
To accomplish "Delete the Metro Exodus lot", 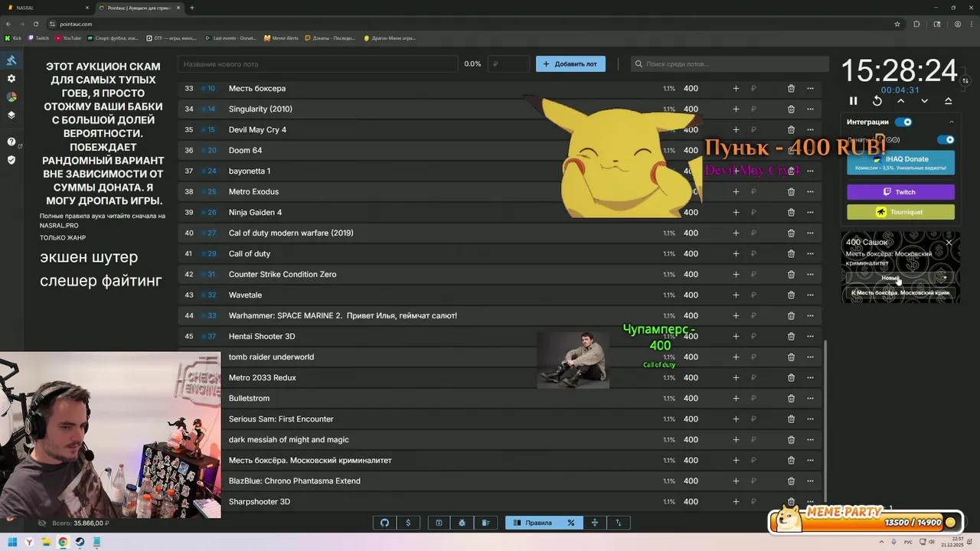I will (x=791, y=191).
